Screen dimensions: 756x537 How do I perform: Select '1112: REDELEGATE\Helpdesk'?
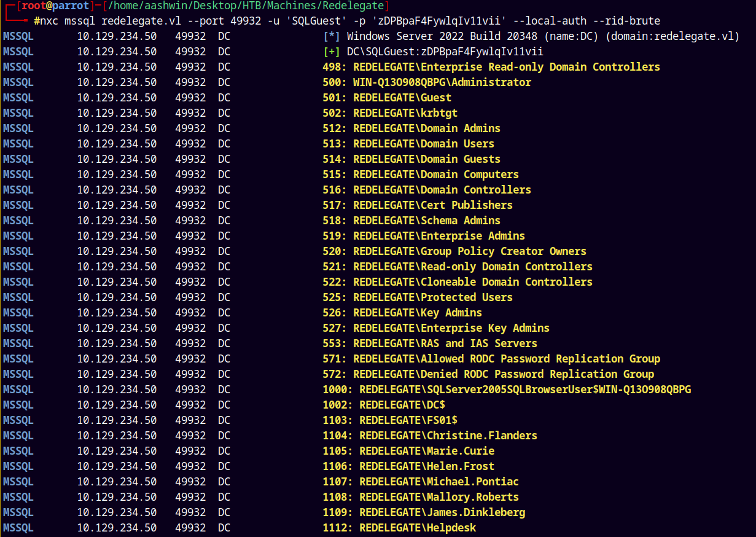tap(399, 528)
